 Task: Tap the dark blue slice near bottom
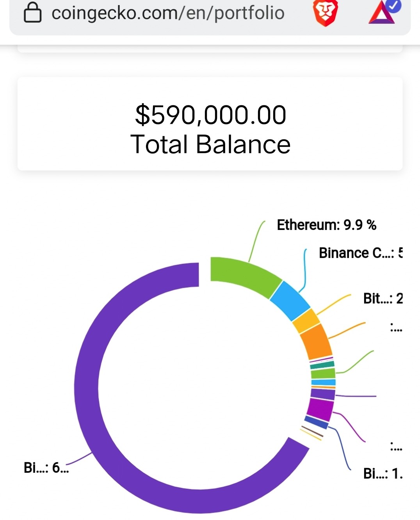(x=317, y=422)
